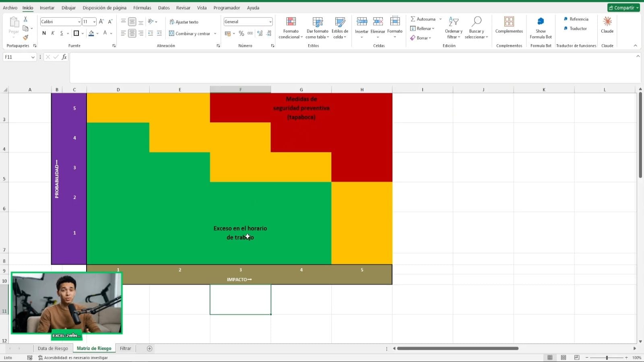Open the Insertar ribbon tab

pyautogui.click(x=47, y=8)
